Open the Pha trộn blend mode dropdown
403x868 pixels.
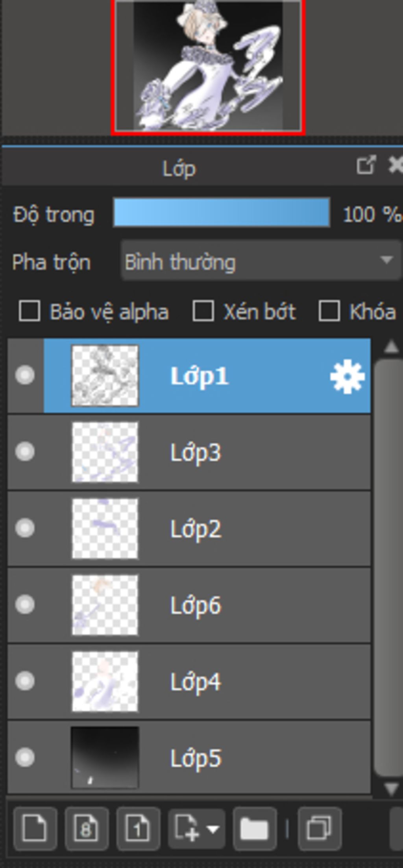261,261
